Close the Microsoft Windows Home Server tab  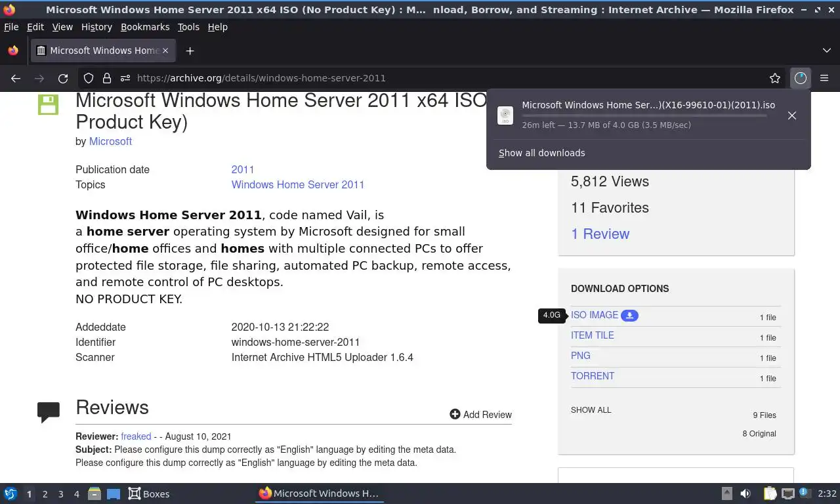[x=165, y=51]
